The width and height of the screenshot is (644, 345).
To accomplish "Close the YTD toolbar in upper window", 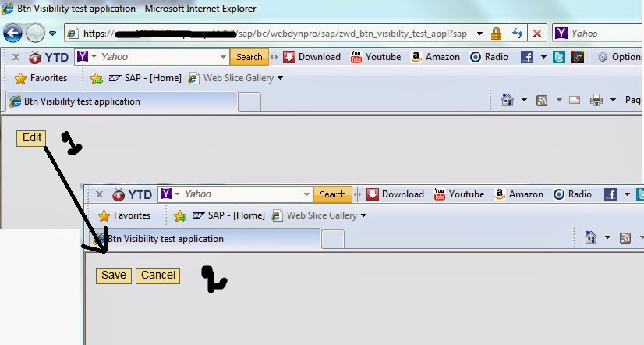I will pos(16,57).
